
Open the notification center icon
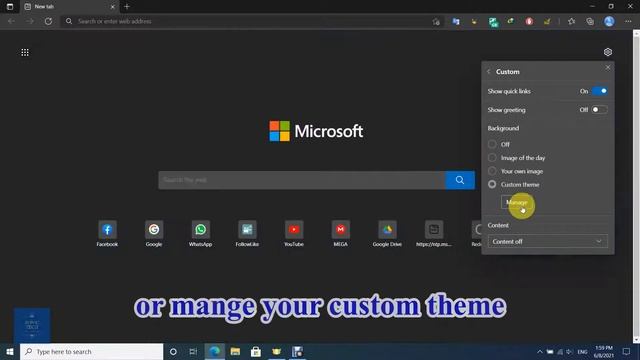pos(627,351)
